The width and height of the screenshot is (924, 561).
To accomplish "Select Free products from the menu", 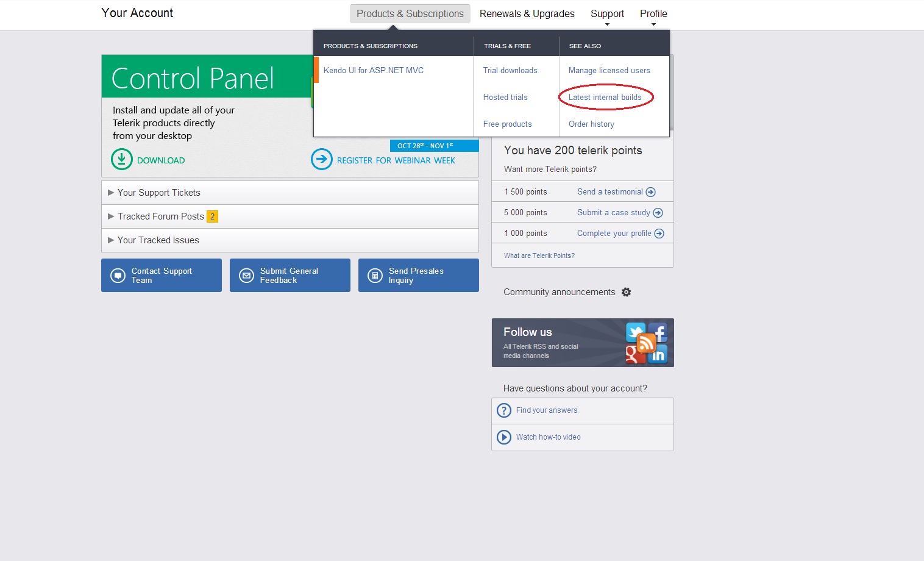I will [x=508, y=124].
